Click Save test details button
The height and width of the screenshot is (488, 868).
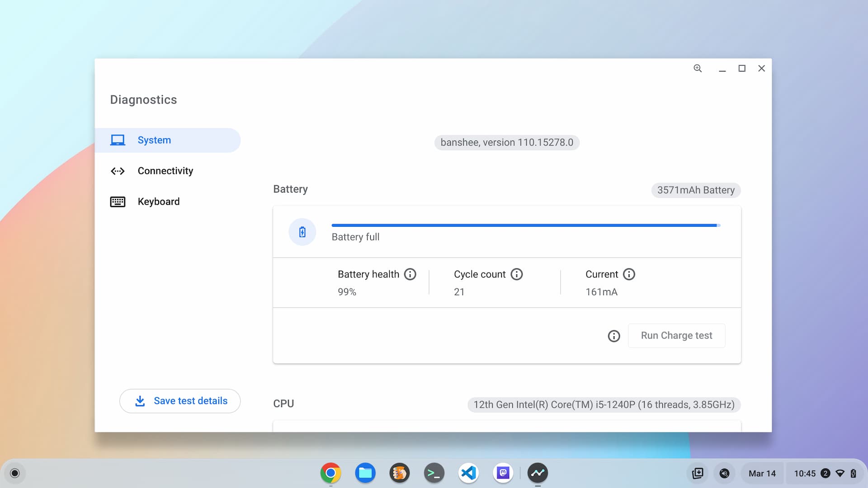coord(179,400)
